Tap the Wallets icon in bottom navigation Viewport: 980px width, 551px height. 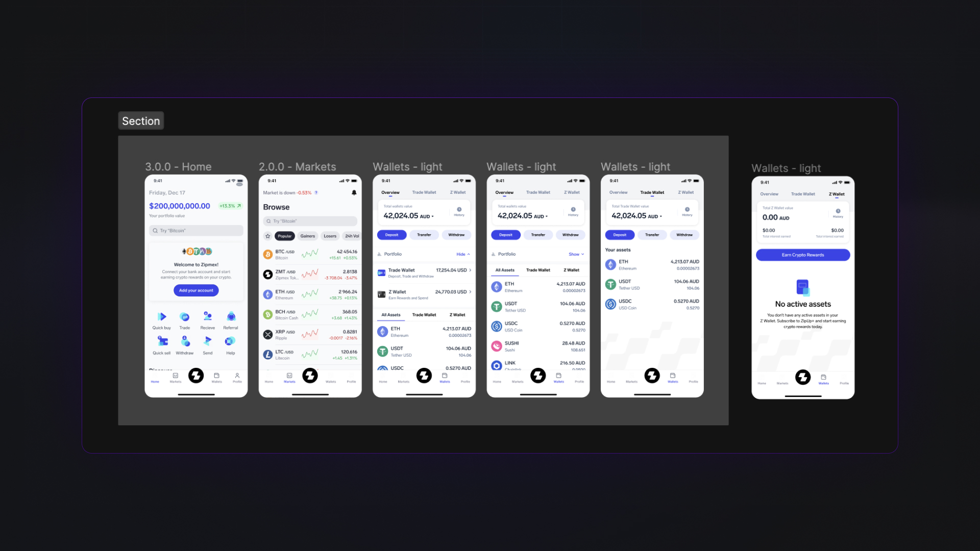444,377
